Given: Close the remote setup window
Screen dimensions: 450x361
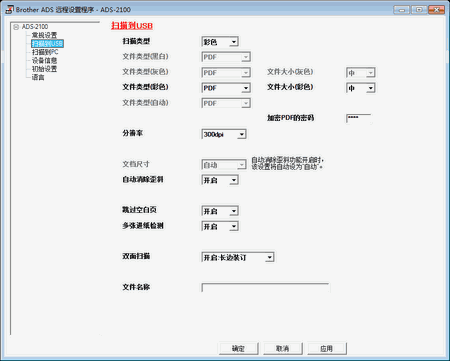Looking at the screenshot, I should click(436, 10).
